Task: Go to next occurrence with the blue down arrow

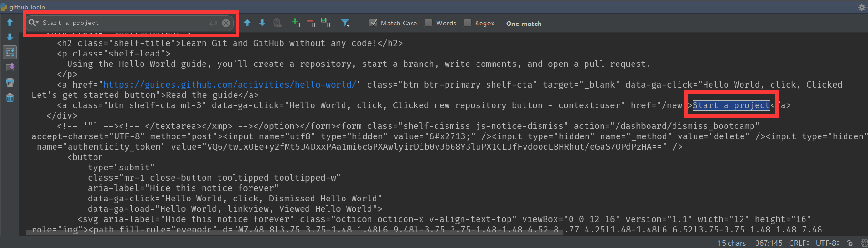Action: tap(262, 23)
